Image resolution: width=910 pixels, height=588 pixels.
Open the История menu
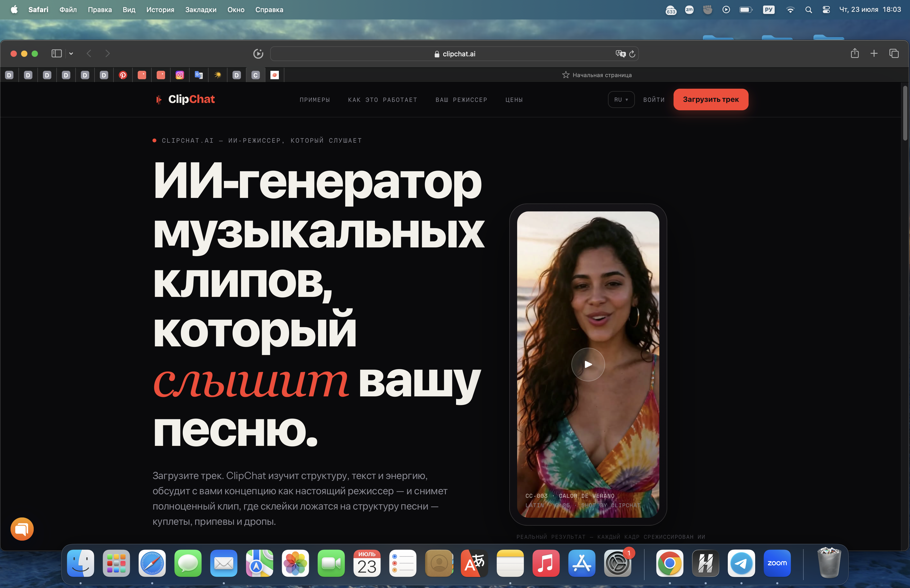click(160, 9)
